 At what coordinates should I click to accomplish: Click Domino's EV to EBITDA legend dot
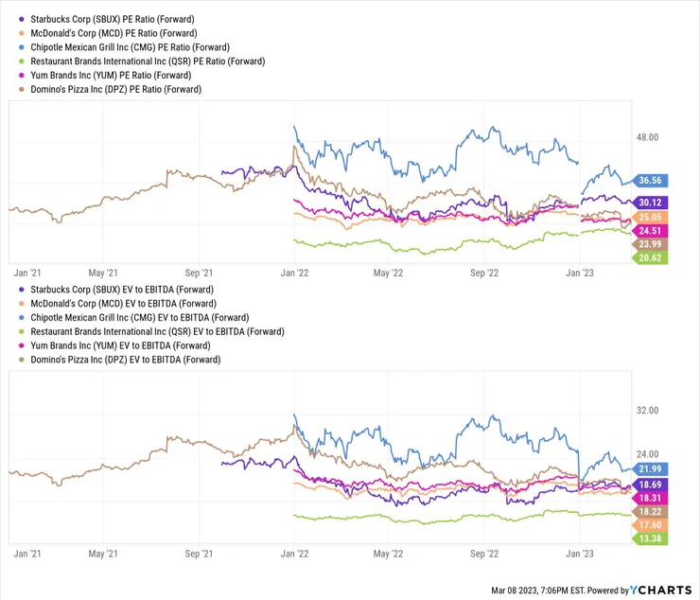click(x=22, y=360)
